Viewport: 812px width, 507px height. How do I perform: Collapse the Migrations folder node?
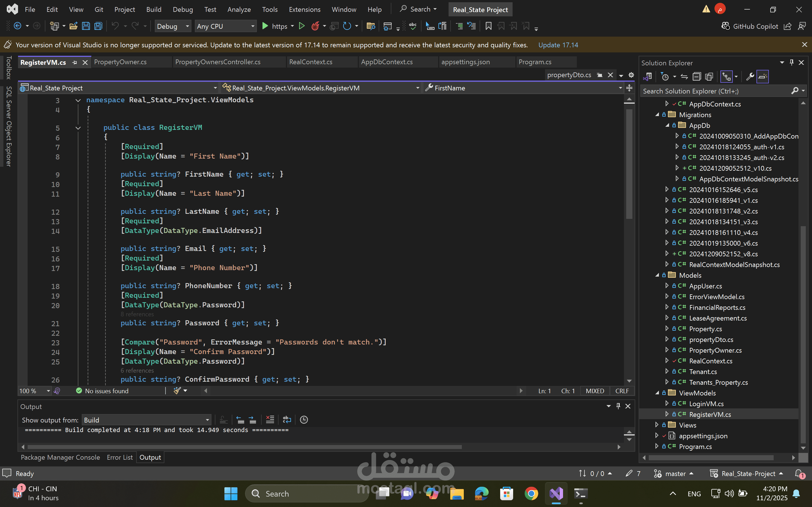pos(657,115)
